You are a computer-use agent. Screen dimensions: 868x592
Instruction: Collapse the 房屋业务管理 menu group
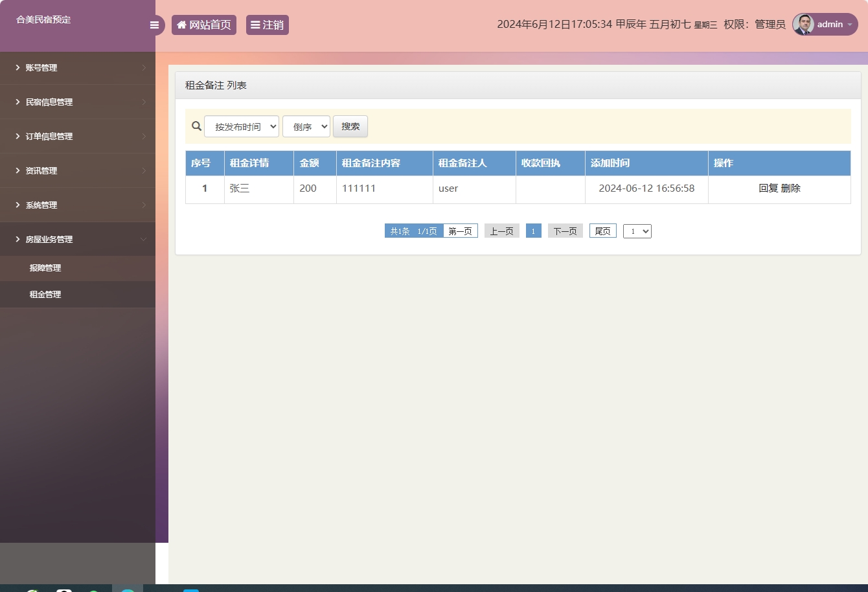(143, 239)
